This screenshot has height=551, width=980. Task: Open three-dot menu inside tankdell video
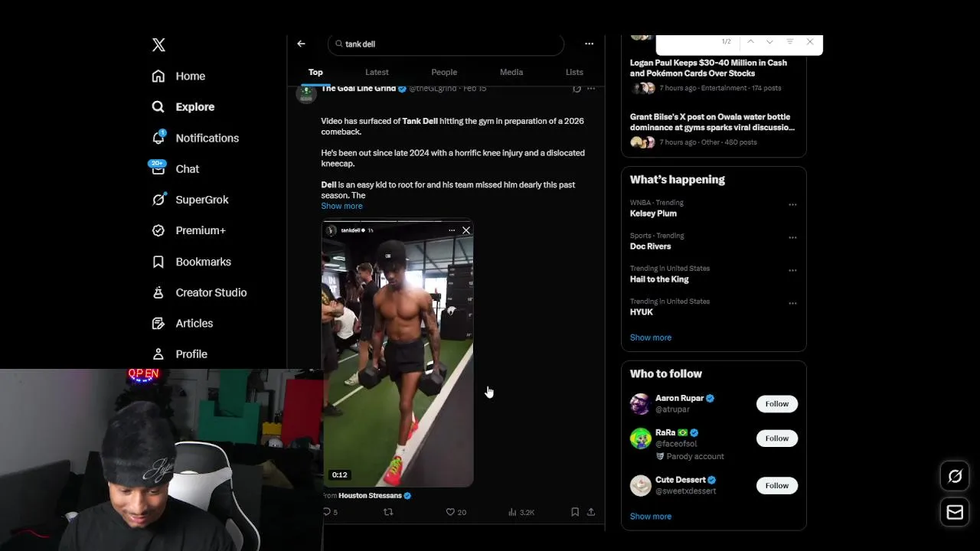coord(452,230)
